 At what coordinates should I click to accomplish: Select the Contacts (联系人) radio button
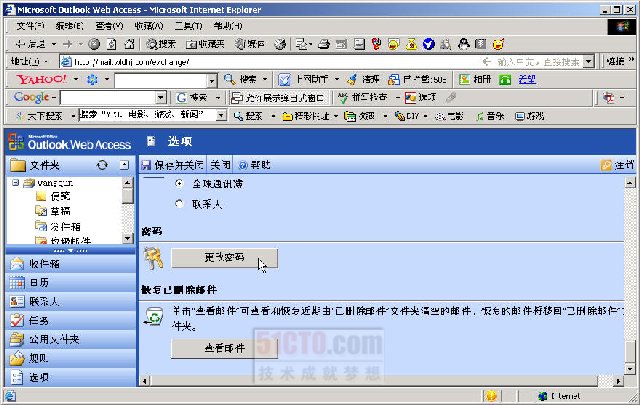[180, 204]
